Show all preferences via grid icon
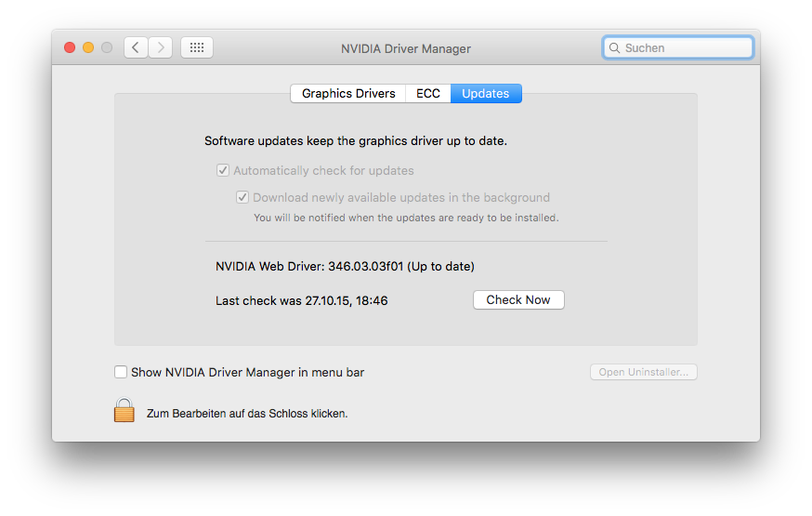 (197, 47)
